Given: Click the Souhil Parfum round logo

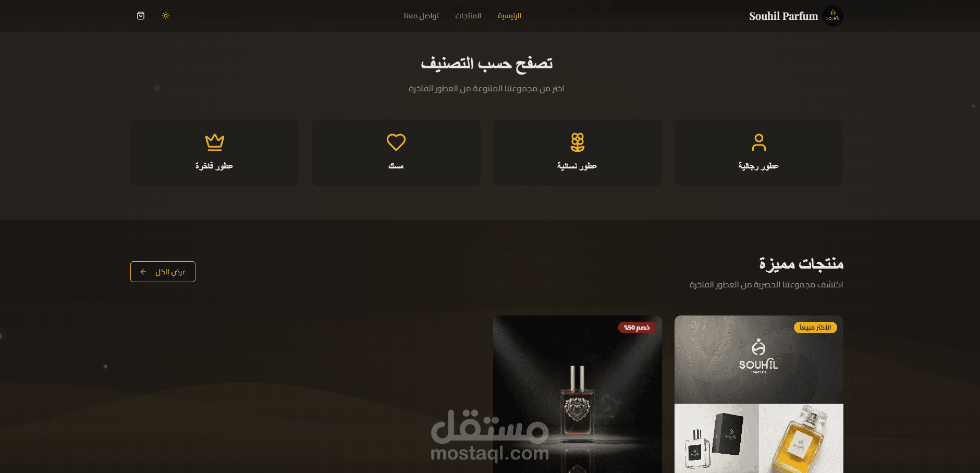Looking at the screenshot, I should pos(833,16).
